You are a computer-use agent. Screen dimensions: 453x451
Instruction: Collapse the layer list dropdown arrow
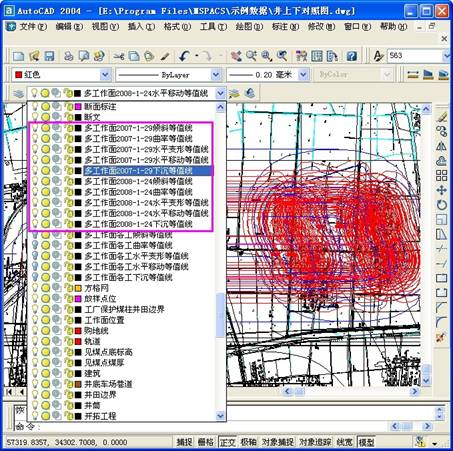tap(220, 93)
